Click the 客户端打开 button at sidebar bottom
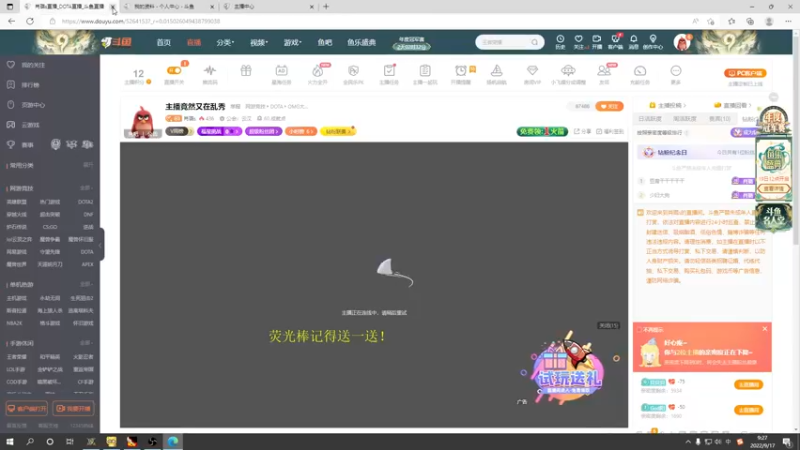Screen dimensions: 800x450 (x=27, y=409)
